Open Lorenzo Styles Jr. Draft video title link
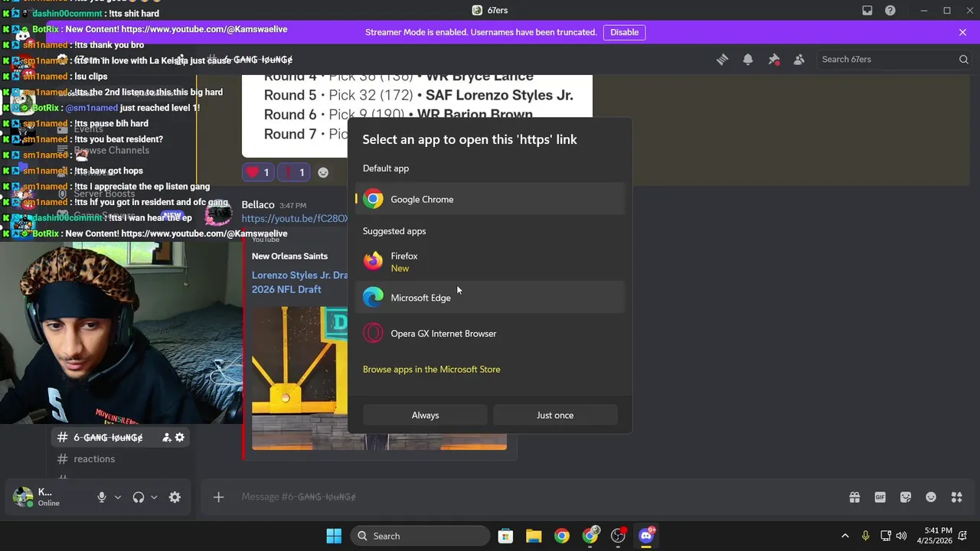980x551 pixels. (300, 282)
